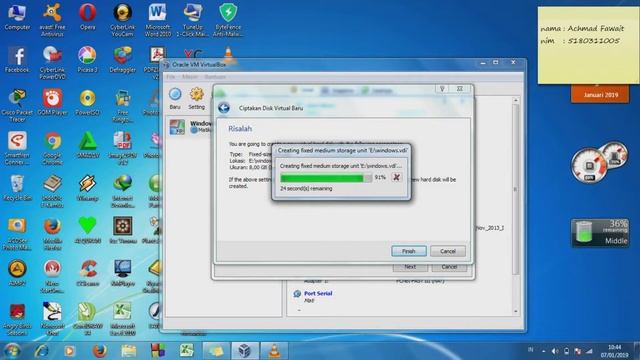Click the sticky note with Achmad Fawait
Image resolution: width=640 pixels, height=360 pixels.
point(588,45)
